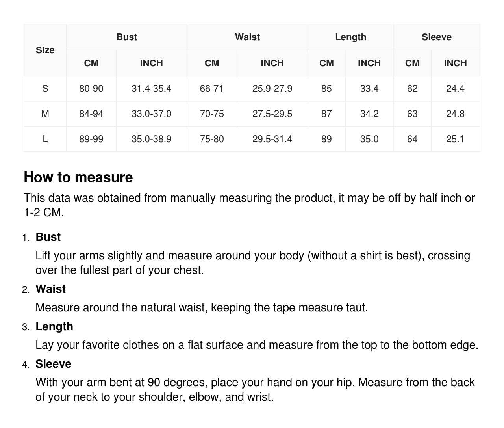Viewport: 504px width, 428px height.
Task: Select the L size row label
Action: (45, 139)
